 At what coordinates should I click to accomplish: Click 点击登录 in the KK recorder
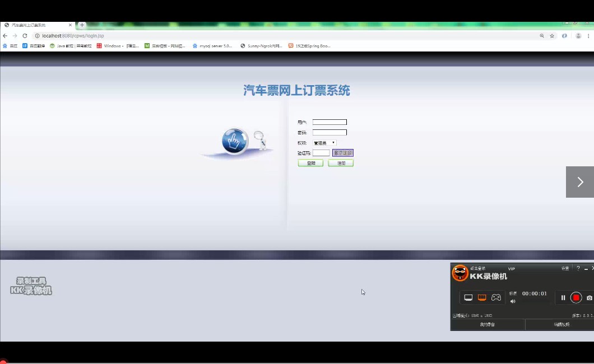(x=477, y=268)
